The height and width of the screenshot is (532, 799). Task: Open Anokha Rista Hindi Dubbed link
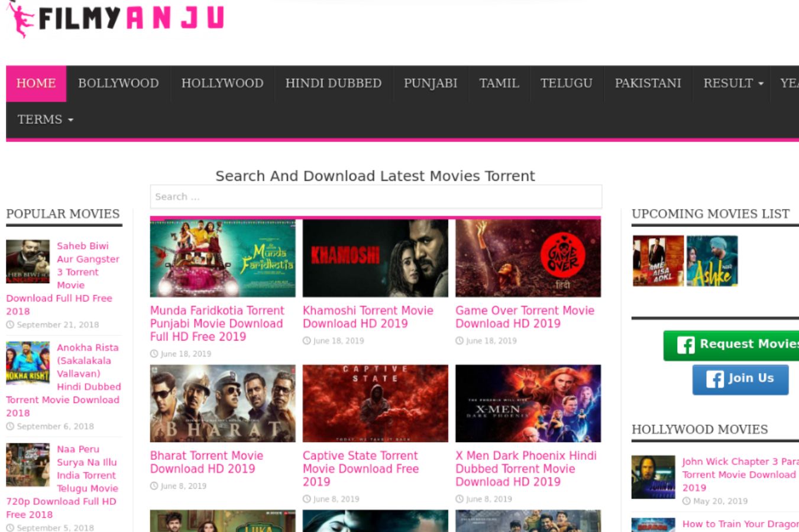click(x=63, y=380)
